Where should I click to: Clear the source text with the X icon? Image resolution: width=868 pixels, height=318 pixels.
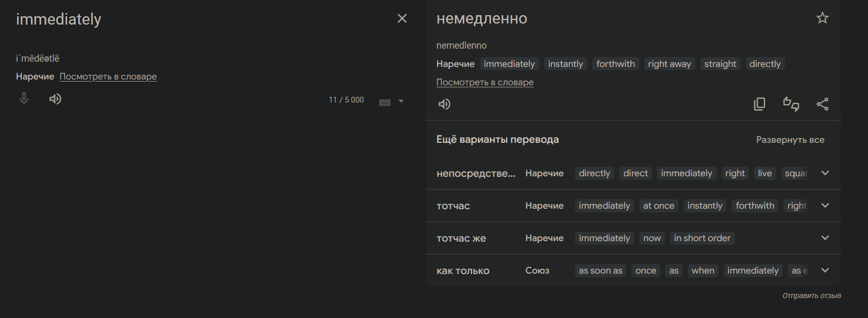tap(402, 18)
